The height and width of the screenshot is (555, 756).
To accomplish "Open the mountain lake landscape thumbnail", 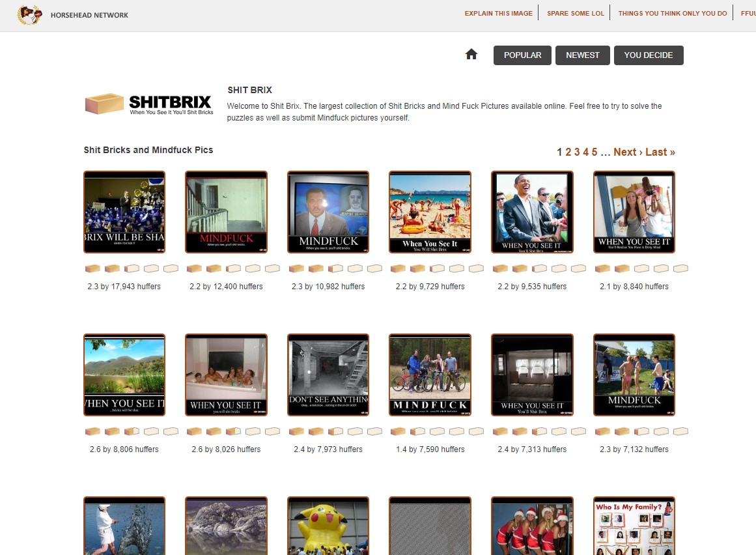I will pos(124,375).
